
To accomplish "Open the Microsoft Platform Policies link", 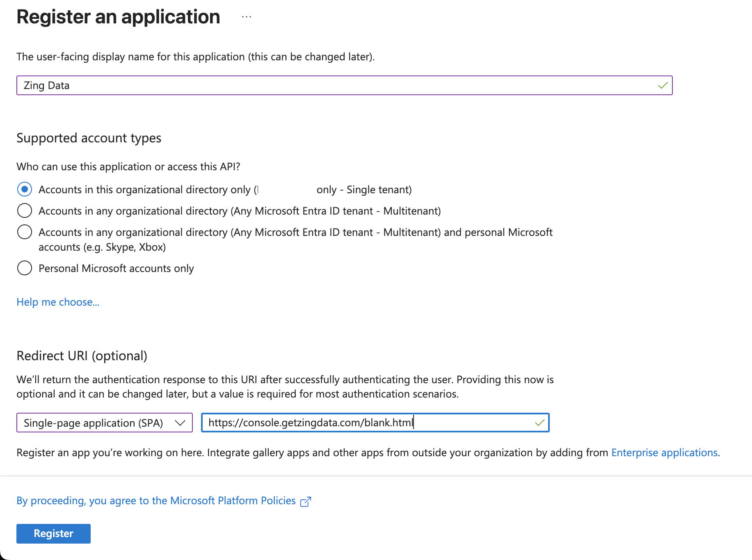I will tap(156, 501).
